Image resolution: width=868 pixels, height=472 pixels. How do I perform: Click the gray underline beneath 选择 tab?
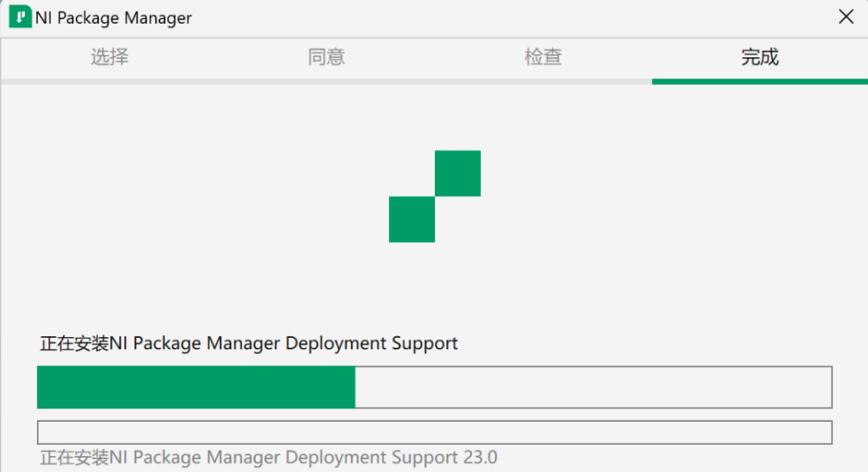coord(109,82)
